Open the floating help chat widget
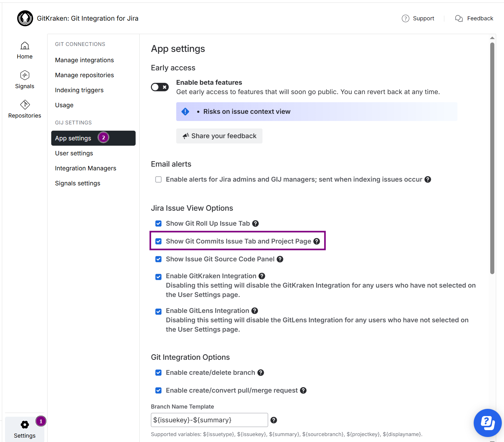Screen dimensions: 504x442 click(487, 423)
